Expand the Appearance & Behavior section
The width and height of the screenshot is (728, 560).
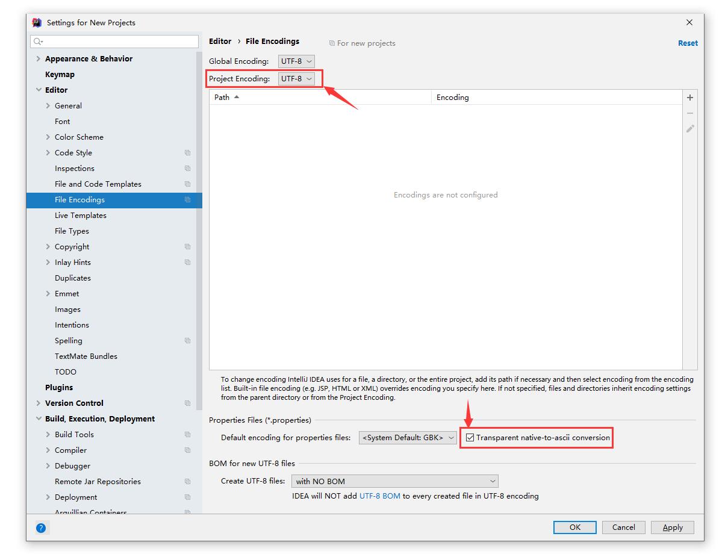point(39,59)
